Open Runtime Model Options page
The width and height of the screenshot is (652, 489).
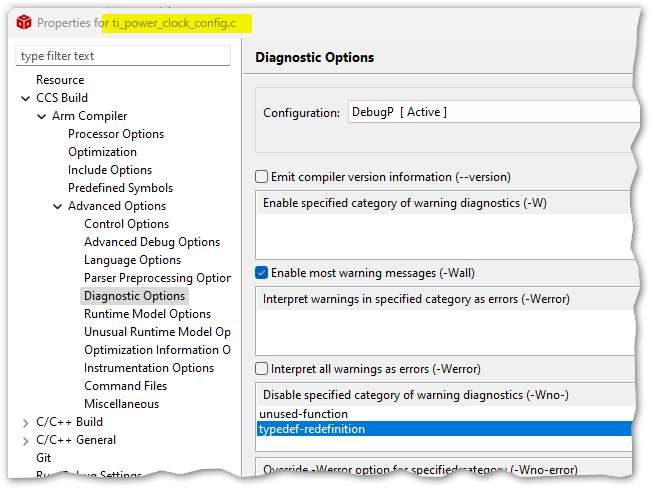click(147, 314)
